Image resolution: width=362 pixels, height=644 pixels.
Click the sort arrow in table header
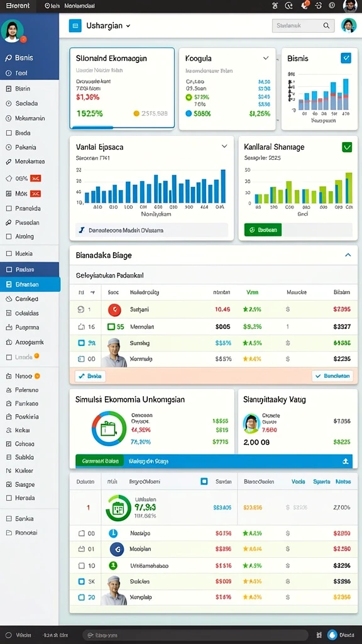point(93,292)
